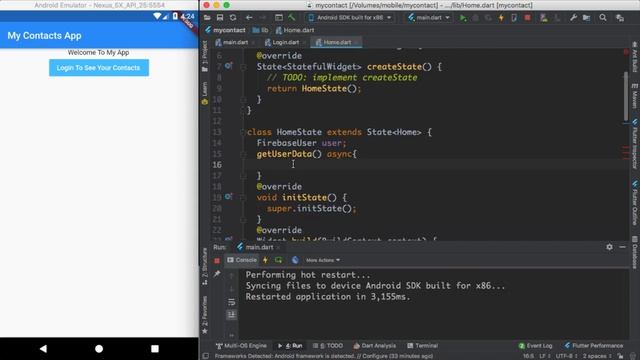Open main.dart tab in Run panel
Image resolution: width=640 pixels, height=360 pixels.
258,247
